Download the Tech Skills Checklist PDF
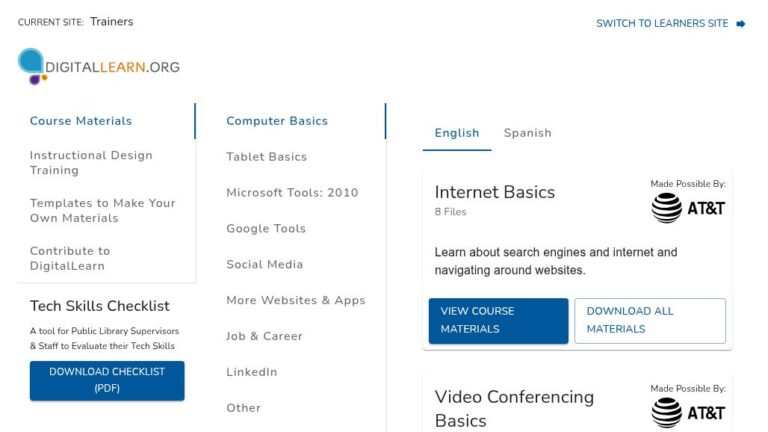 (x=107, y=381)
